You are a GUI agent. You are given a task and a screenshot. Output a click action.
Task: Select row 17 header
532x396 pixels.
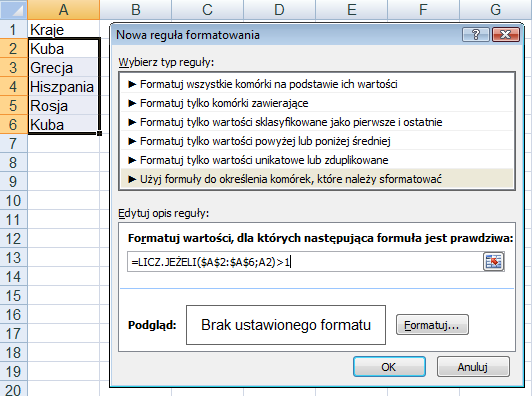[14, 334]
